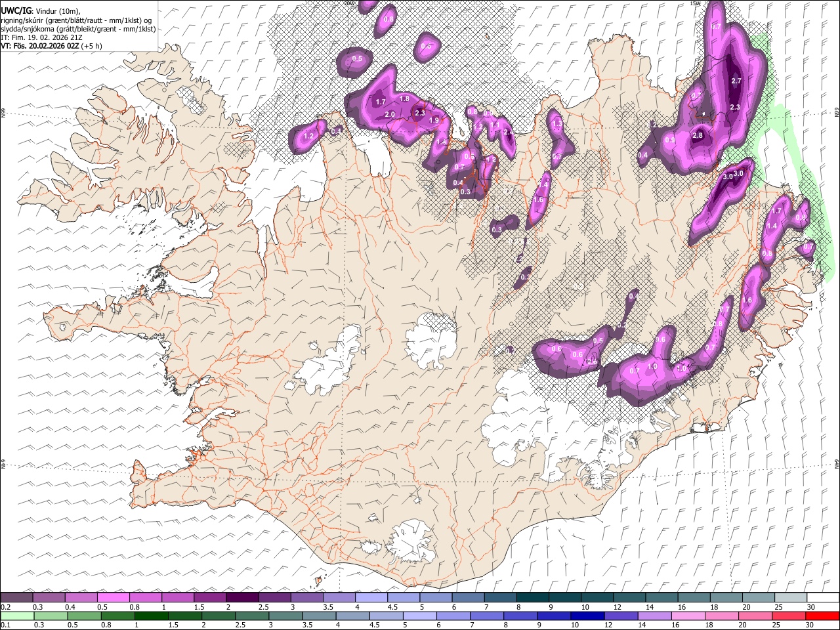This screenshot has height=630, width=840.
Task: Click the 1.9 precipitation value on the map
Action: pos(434,121)
